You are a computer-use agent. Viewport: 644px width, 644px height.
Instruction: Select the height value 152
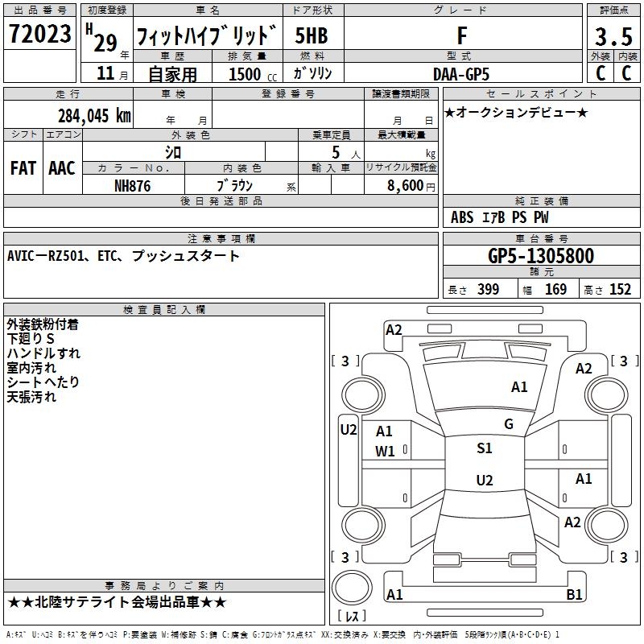pos(620,289)
